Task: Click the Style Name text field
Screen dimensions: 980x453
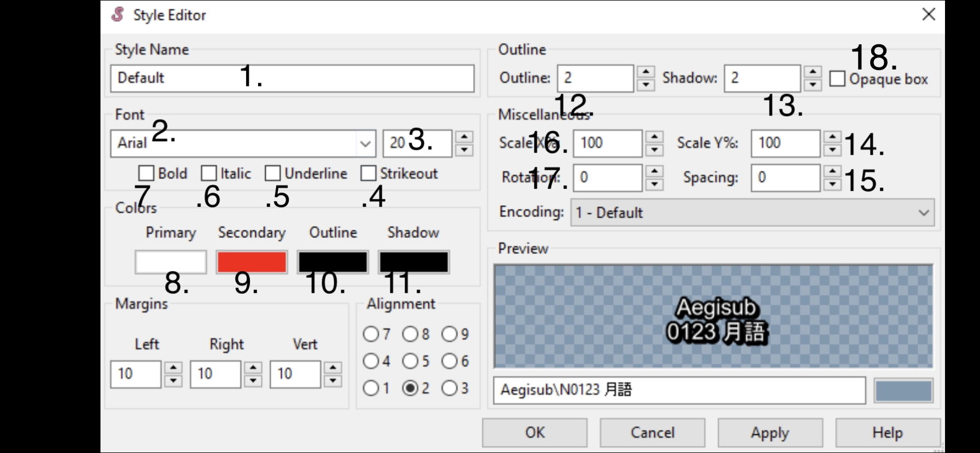Action: click(x=292, y=78)
